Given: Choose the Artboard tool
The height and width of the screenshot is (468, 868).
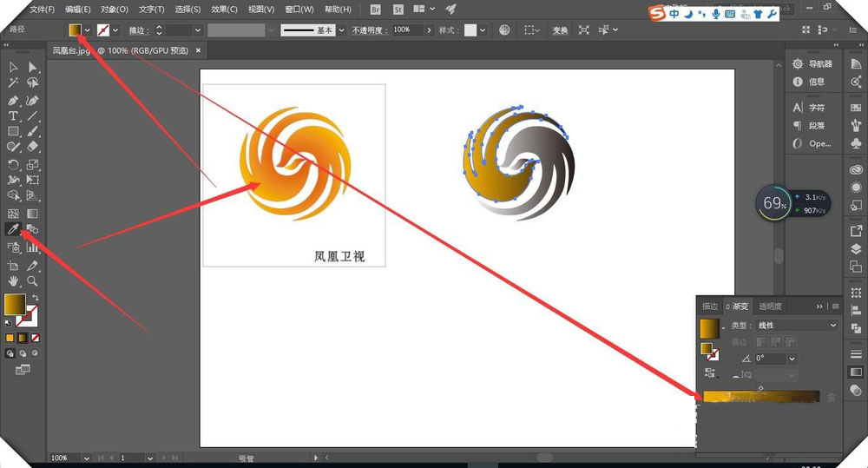Looking at the screenshot, I should click(x=13, y=266).
